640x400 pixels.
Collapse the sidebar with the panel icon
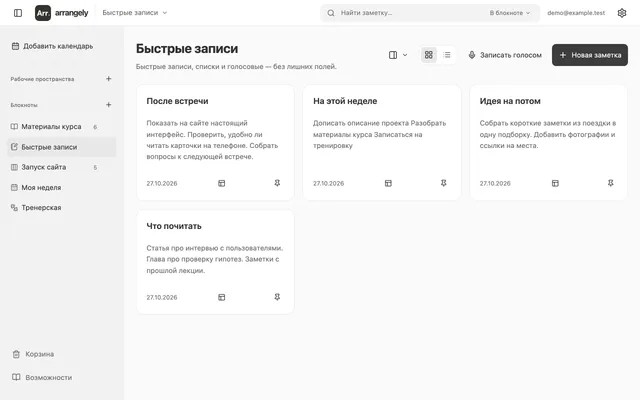click(18, 13)
